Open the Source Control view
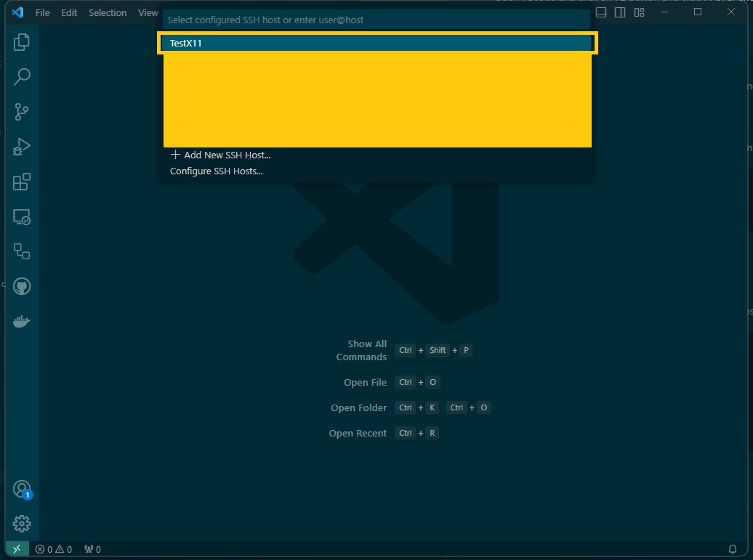The width and height of the screenshot is (753, 560). tap(22, 111)
